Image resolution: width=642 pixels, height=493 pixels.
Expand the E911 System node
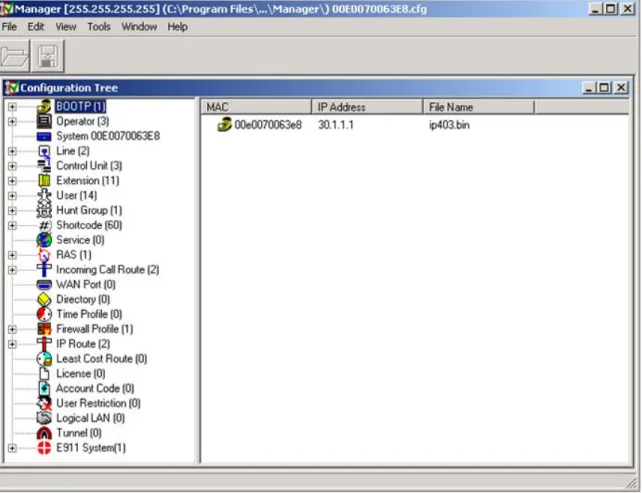[x=12, y=448]
